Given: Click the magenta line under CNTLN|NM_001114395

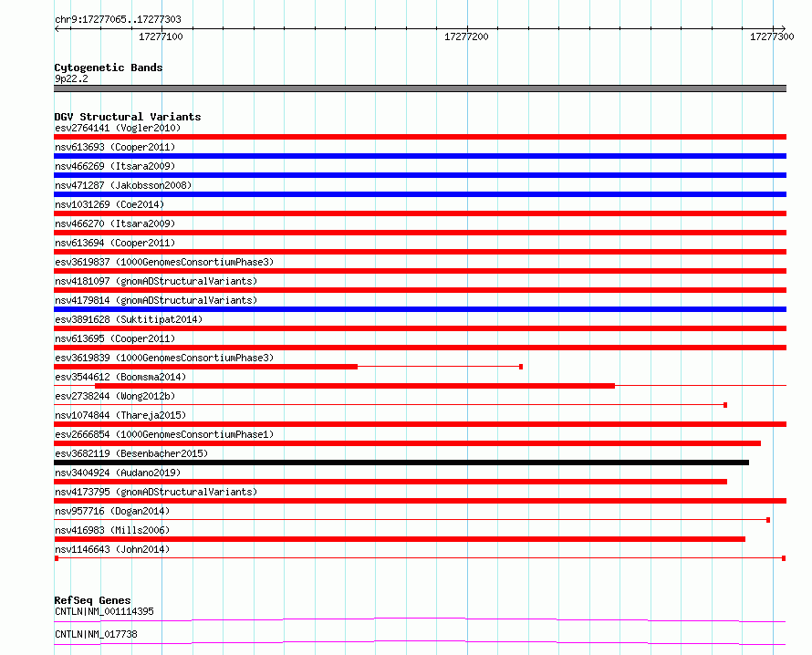Looking at the screenshot, I should click(420, 619).
